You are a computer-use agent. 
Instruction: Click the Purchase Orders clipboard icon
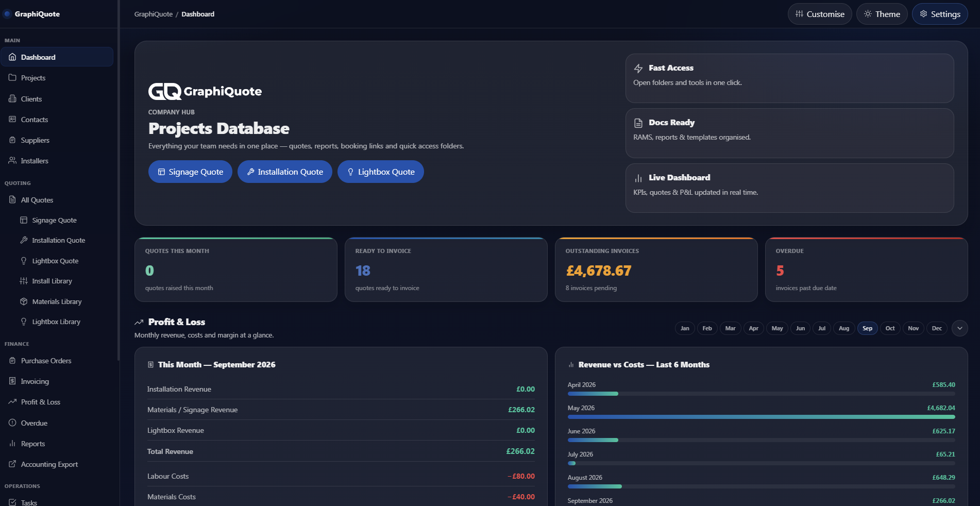pyautogui.click(x=12, y=361)
